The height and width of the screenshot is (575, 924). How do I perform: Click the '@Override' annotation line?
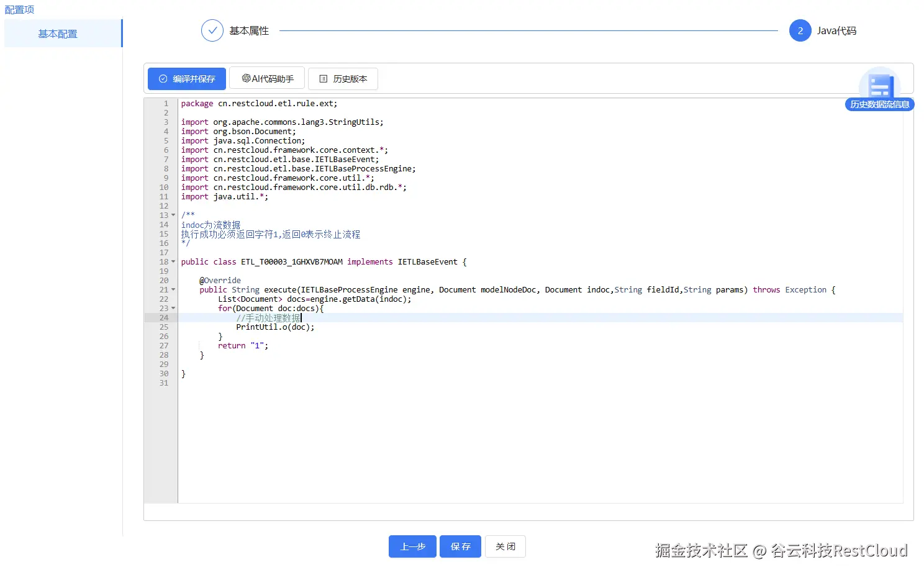(220, 281)
